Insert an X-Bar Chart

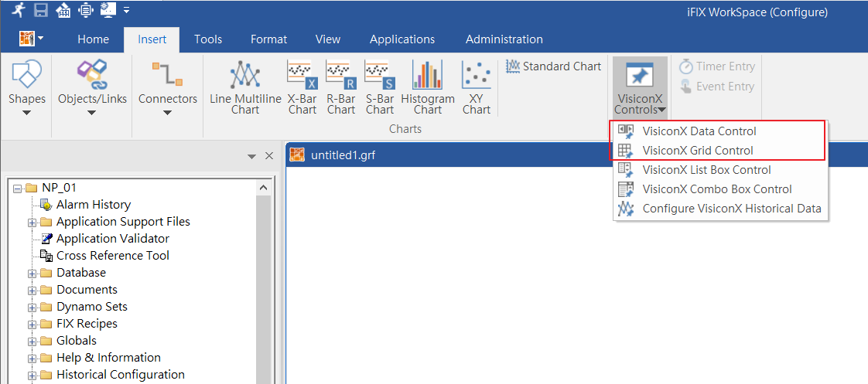click(x=302, y=88)
